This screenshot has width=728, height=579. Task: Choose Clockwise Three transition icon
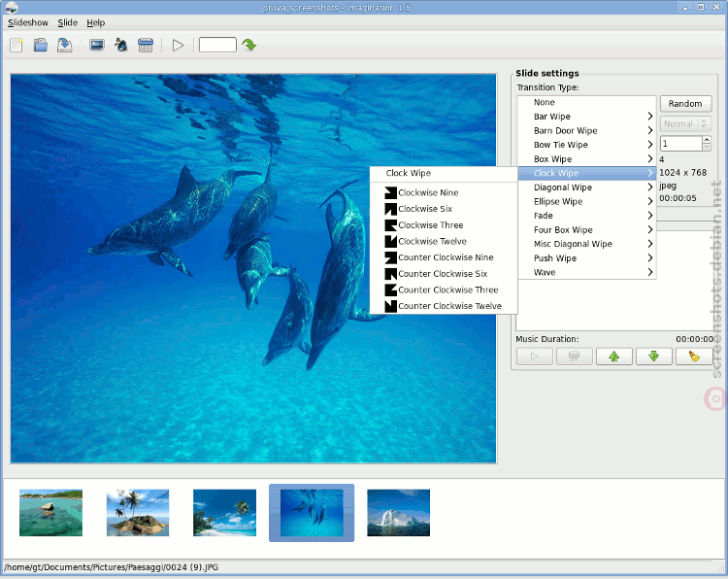(391, 225)
